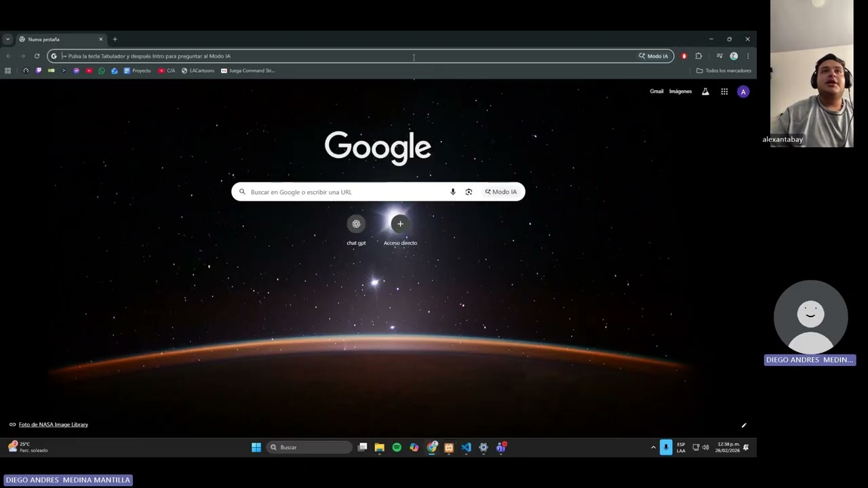This screenshot has width=868, height=488.
Task: Open the bookmarks apps grid icon
Action: tap(8, 70)
